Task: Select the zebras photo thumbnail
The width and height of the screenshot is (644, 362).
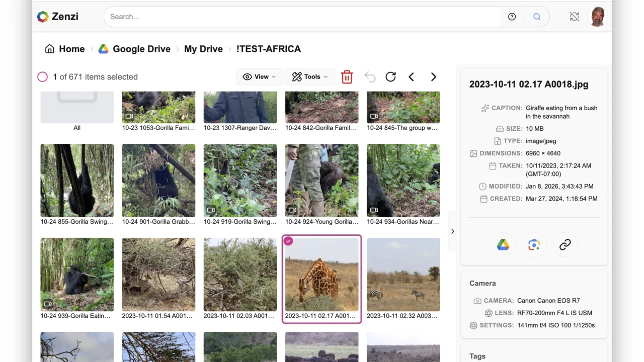Action: [403, 275]
